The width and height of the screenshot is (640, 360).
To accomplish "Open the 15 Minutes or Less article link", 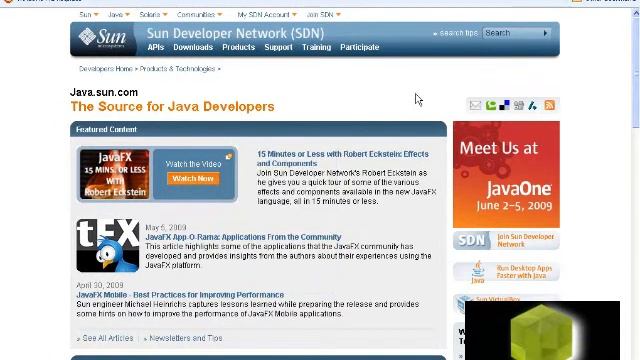I will 343,159.
